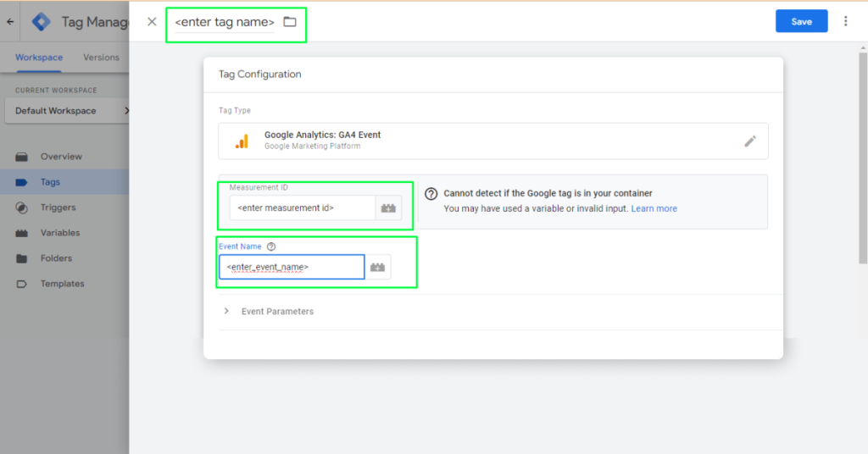
Task: Click variable picker icon next to Event Name
Action: coord(378,267)
